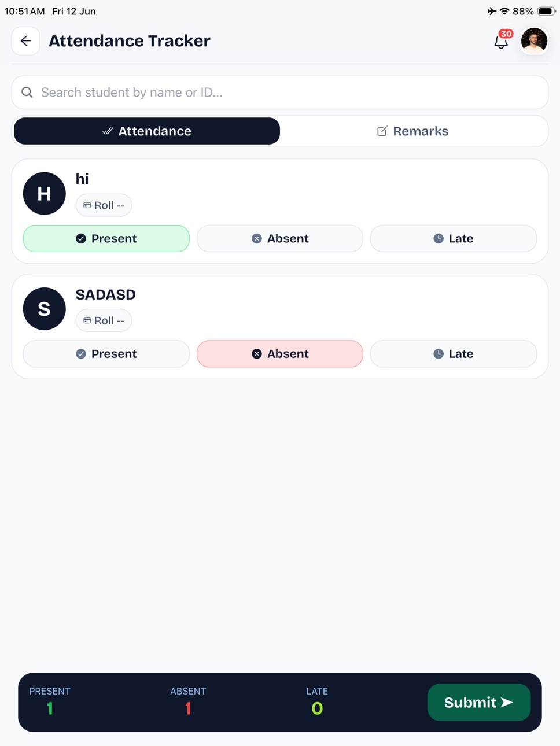The image size is (560, 746).
Task: Mark SADASD as Present
Action: [x=106, y=354]
